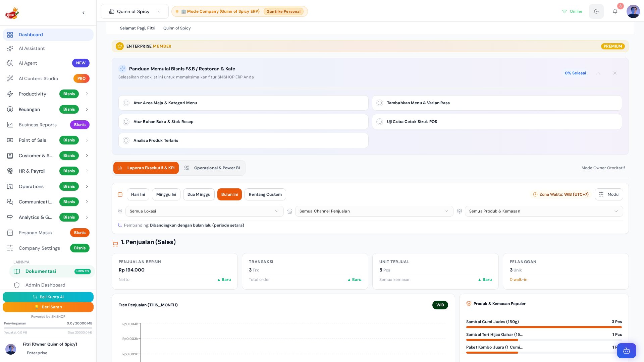Open the Semua Lokasi dropdown
This screenshot has height=362, width=644.
coord(204,211)
